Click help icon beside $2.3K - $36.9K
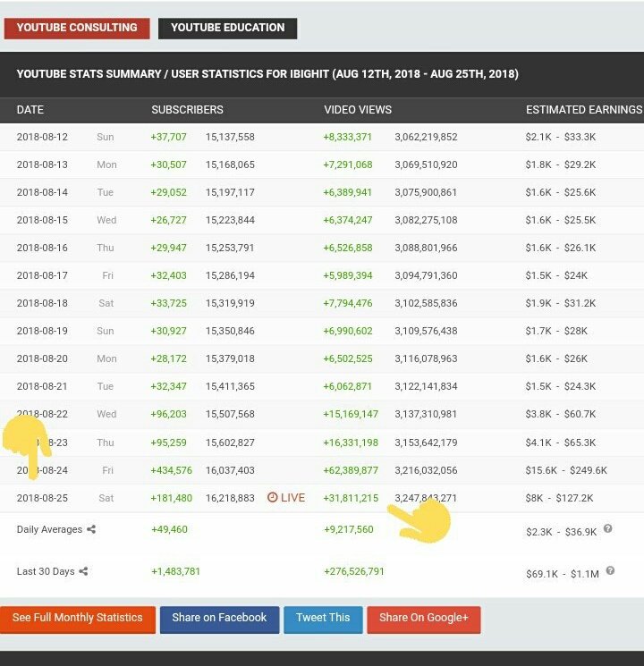Viewport: 644px width, 666px height. [x=608, y=528]
